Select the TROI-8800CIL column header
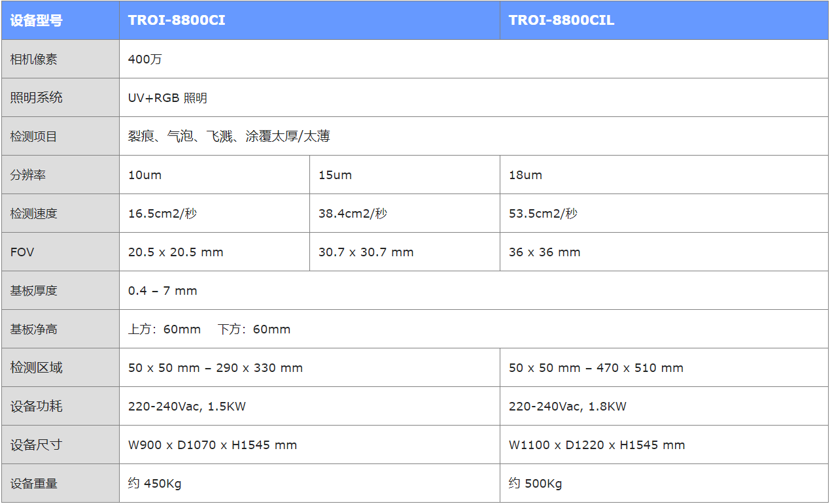 pyautogui.click(x=664, y=20)
